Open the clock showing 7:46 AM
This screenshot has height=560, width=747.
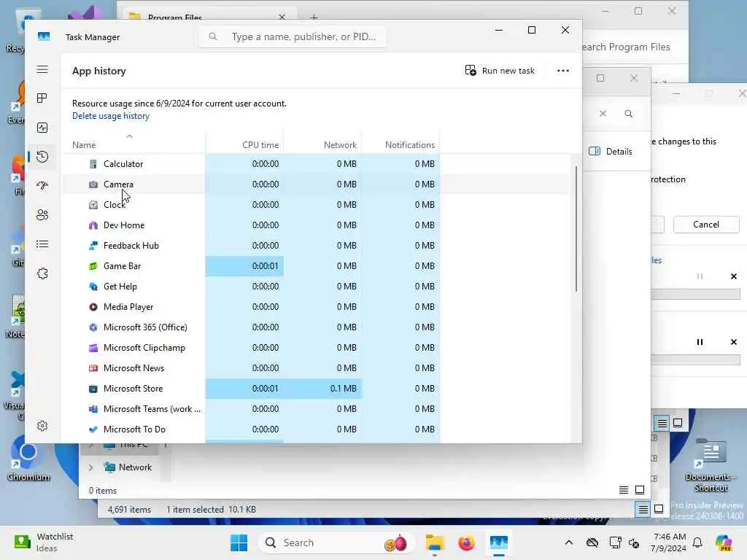tap(668, 542)
